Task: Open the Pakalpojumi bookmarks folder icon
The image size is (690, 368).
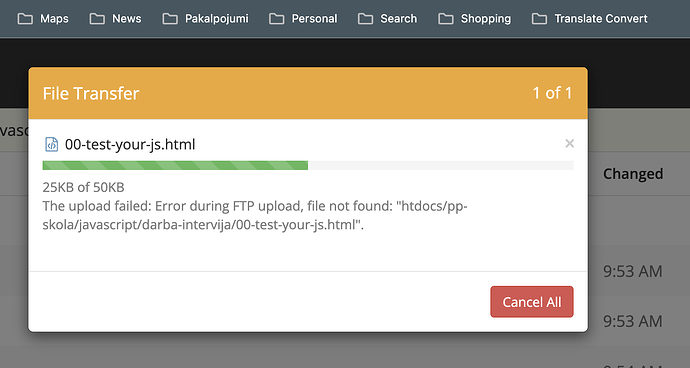Action: pyautogui.click(x=170, y=18)
